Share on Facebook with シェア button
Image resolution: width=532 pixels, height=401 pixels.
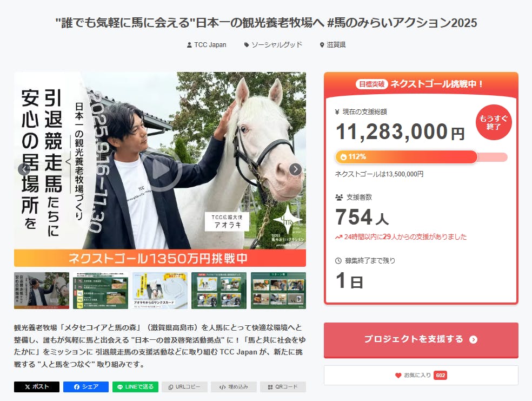click(86, 387)
